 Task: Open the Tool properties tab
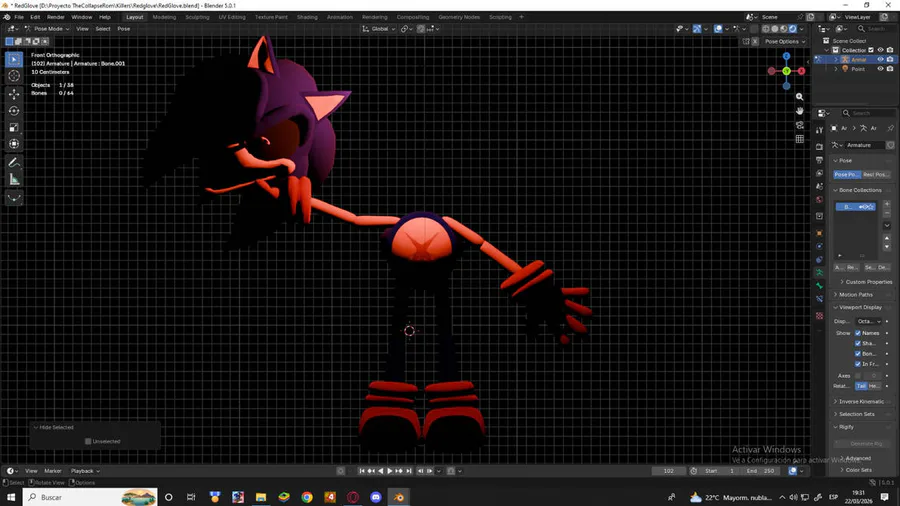pos(820,130)
